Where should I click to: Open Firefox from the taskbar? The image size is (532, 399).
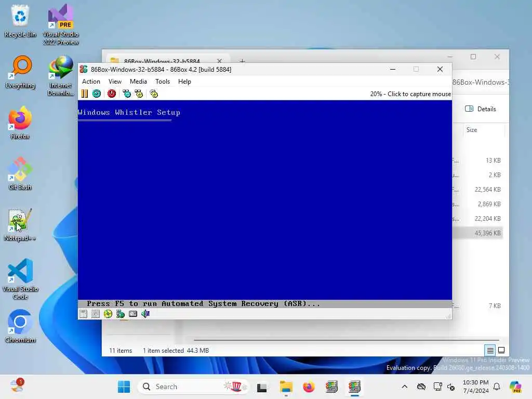(309, 387)
